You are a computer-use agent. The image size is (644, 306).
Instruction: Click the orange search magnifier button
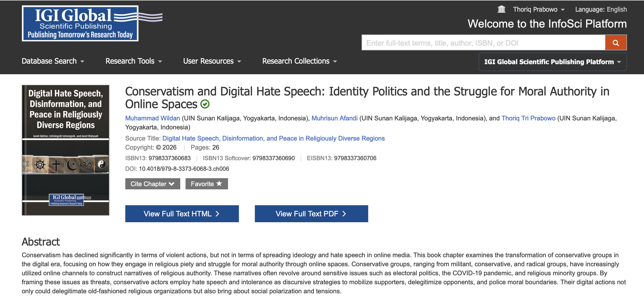(x=616, y=43)
